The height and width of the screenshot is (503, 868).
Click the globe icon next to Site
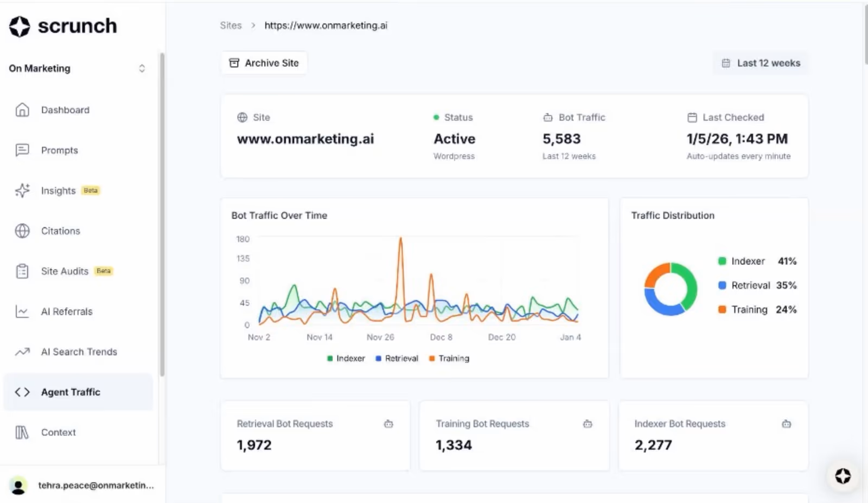(242, 117)
